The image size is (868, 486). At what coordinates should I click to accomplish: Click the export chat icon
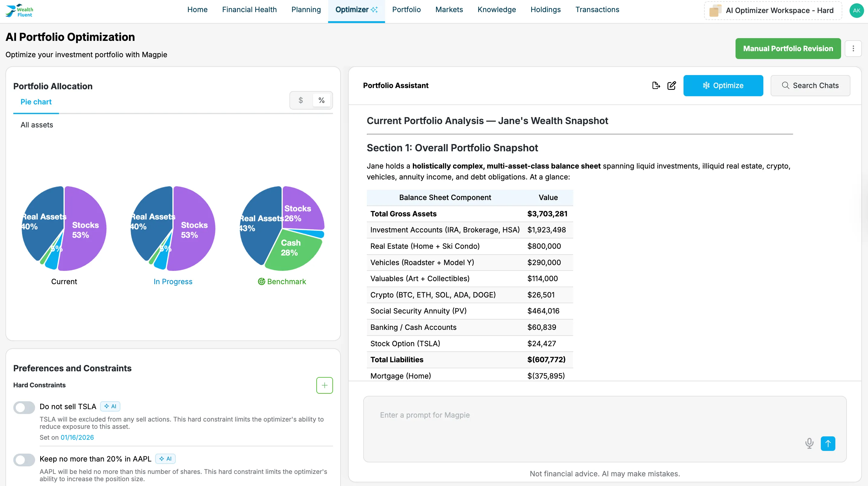(656, 86)
